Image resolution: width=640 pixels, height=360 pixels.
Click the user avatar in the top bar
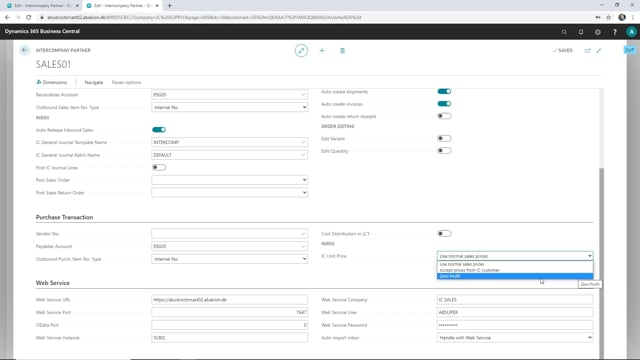631,32
